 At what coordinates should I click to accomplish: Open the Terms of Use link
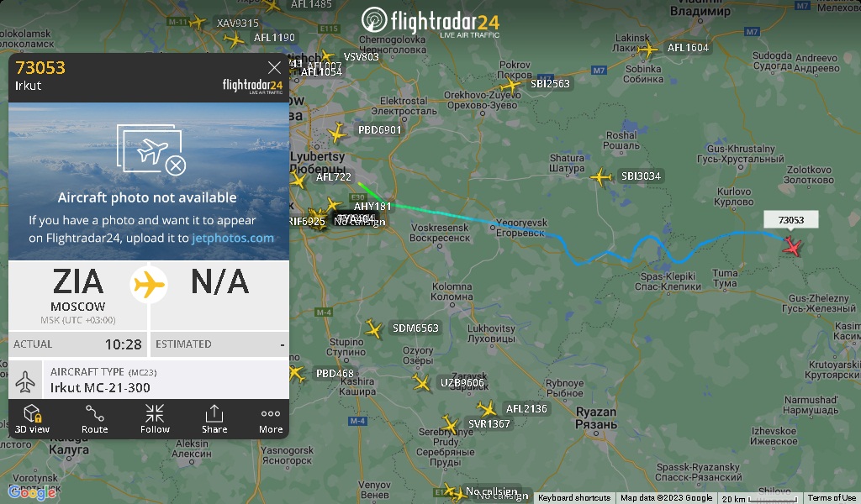click(832, 498)
